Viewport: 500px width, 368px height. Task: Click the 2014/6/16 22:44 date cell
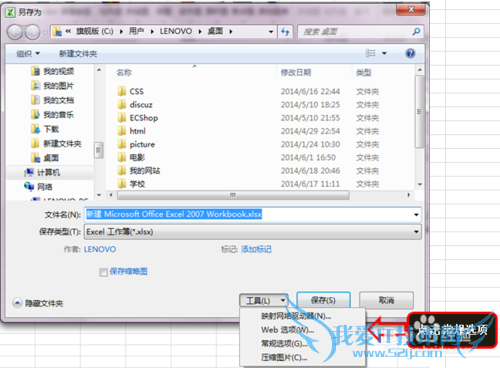coord(310,91)
